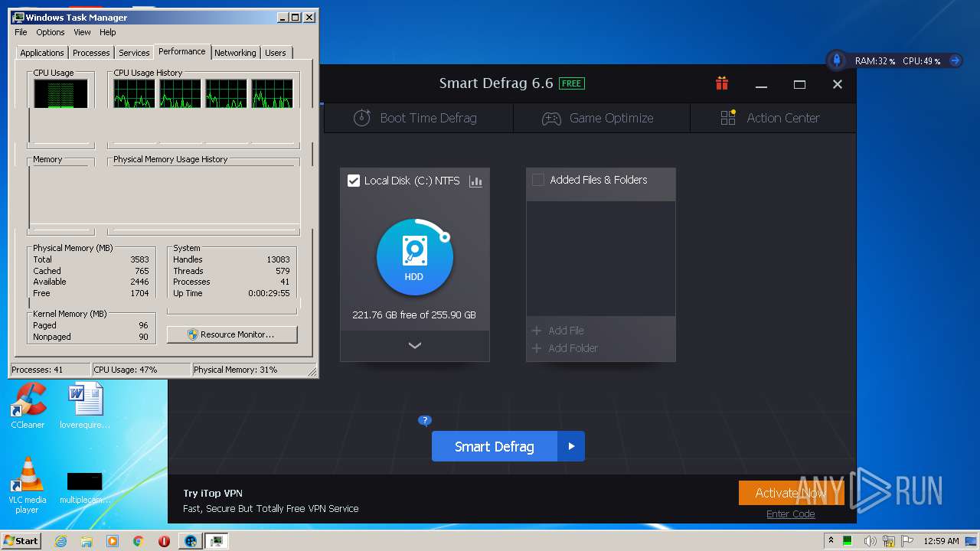
Task: Open Windows Explorer folder in taskbar
Action: pos(87,541)
